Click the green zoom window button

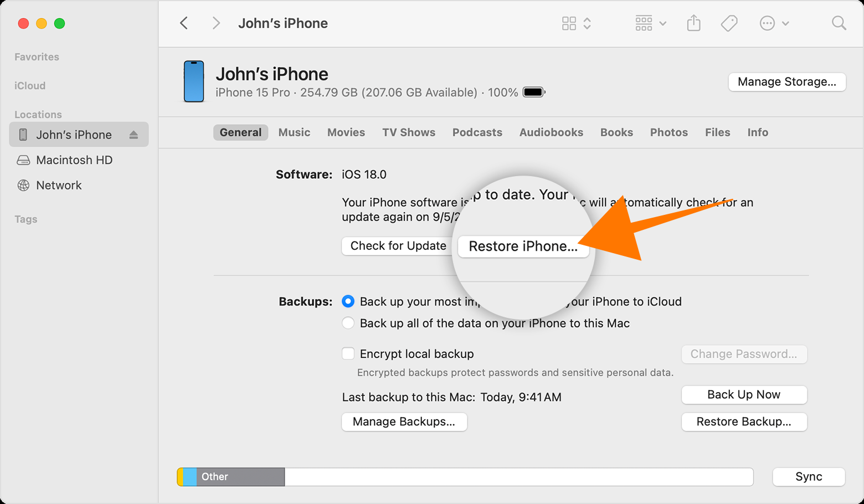pos(59,23)
